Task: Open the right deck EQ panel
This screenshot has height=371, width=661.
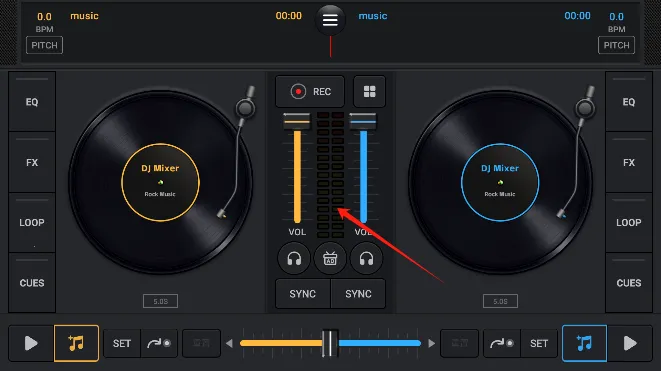Action: (x=629, y=102)
